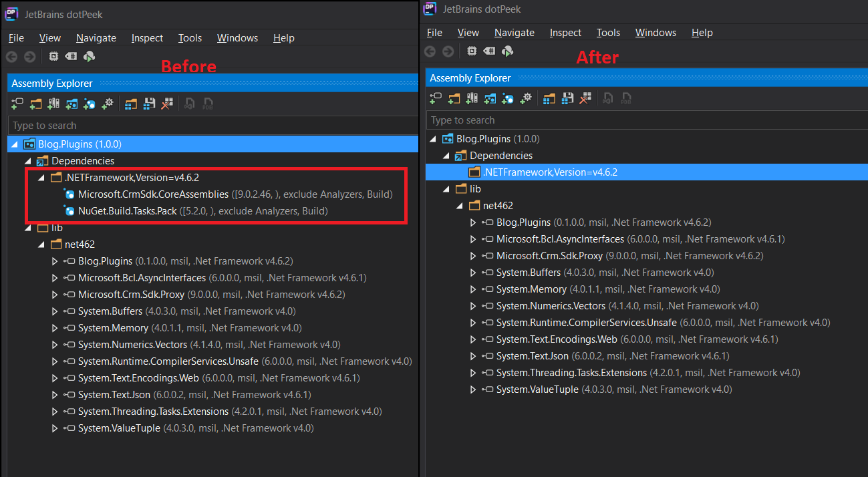Viewport: 868px width, 477px height.
Task: Click add process gear icon in right window
Action: pyautogui.click(x=527, y=98)
